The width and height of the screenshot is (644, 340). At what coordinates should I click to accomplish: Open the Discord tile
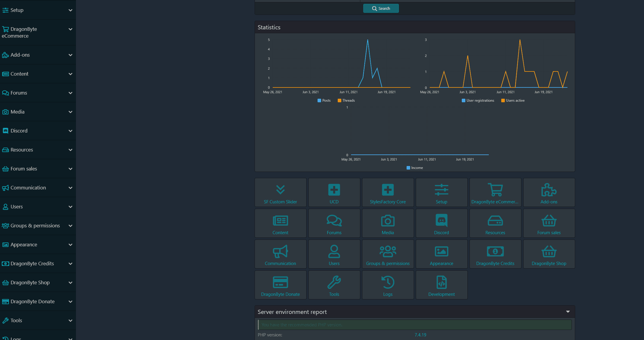pyautogui.click(x=442, y=223)
